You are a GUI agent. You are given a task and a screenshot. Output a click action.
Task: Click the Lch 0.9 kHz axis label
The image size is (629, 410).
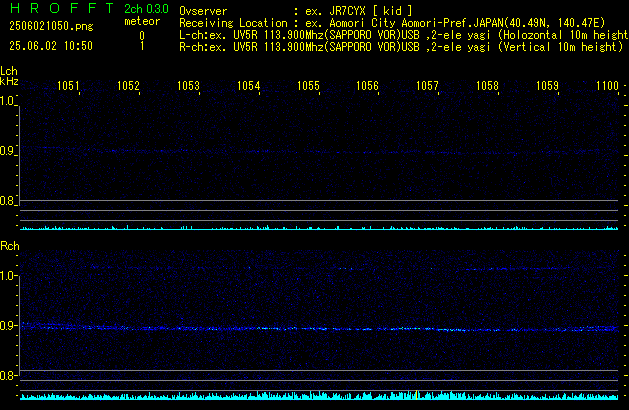[x=7, y=151]
